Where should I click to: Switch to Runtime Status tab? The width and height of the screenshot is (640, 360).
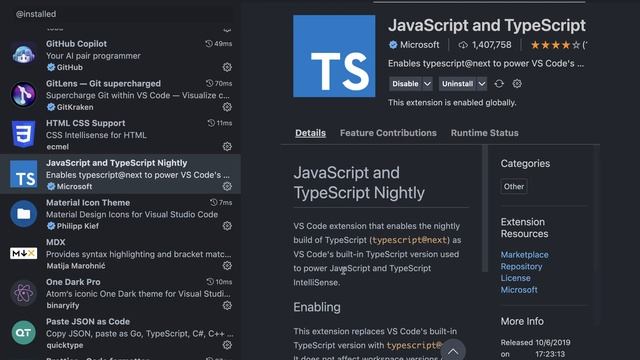click(x=484, y=133)
